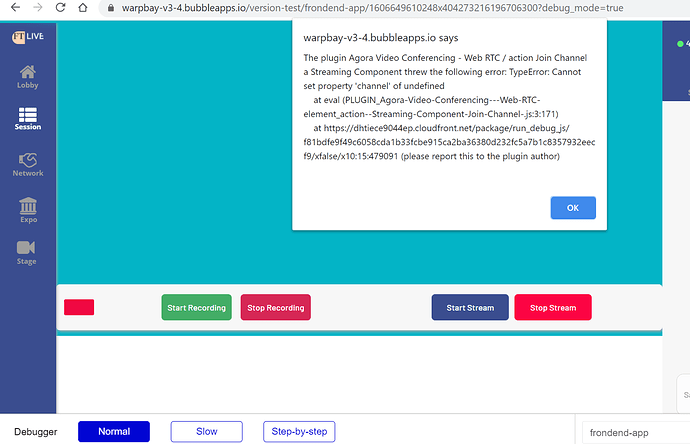This screenshot has height=444, width=690.
Task: Click the FT LIVE logo
Action: pyautogui.click(x=28, y=37)
